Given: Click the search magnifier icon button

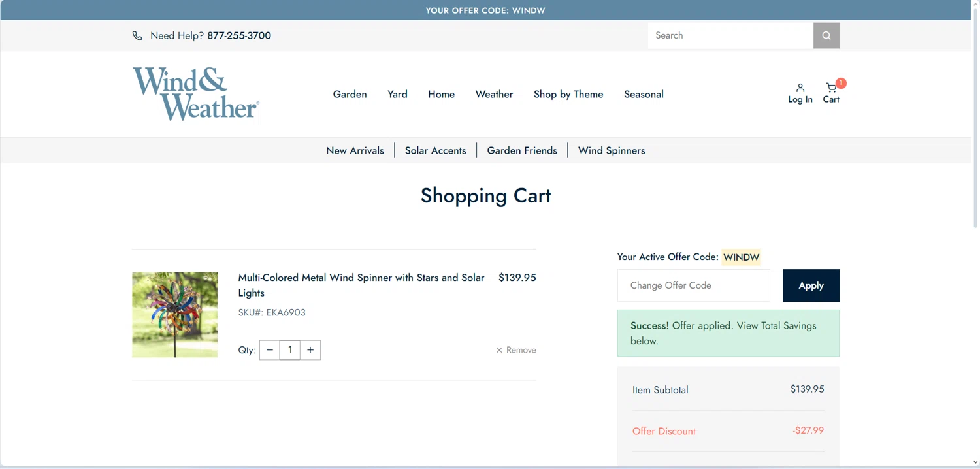Looking at the screenshot, I should (826, 35).
